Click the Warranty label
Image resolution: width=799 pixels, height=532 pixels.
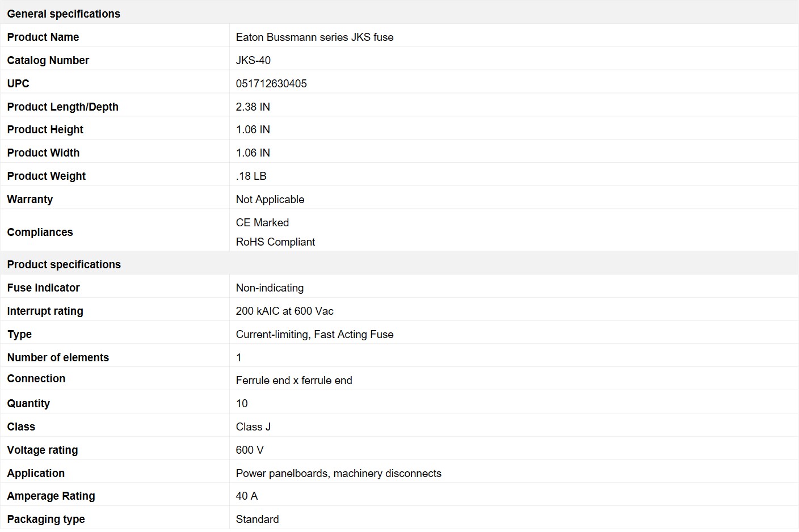[30, 199]
